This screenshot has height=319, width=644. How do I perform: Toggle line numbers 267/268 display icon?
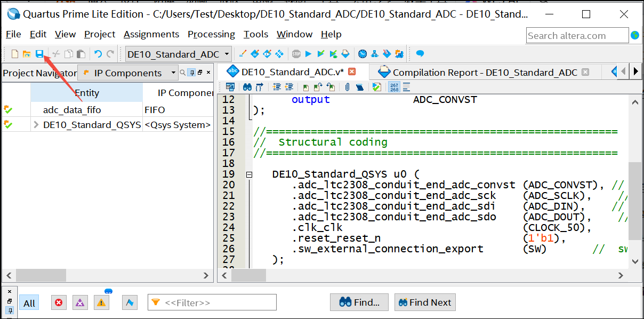(394, 87)
